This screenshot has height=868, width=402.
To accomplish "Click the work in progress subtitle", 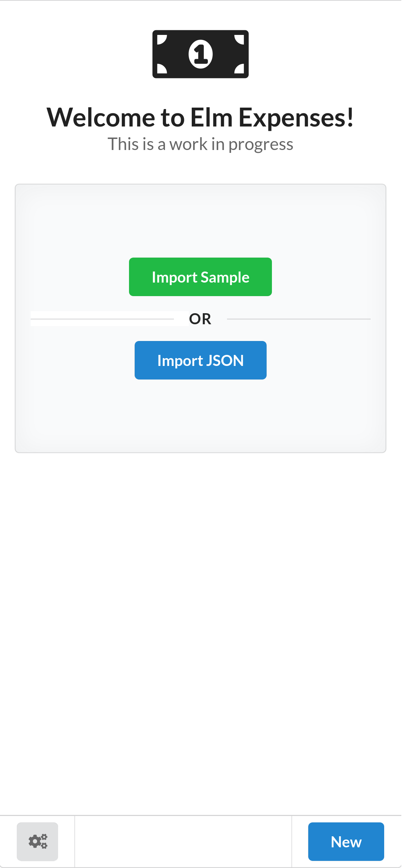I will tap(201, 144).
